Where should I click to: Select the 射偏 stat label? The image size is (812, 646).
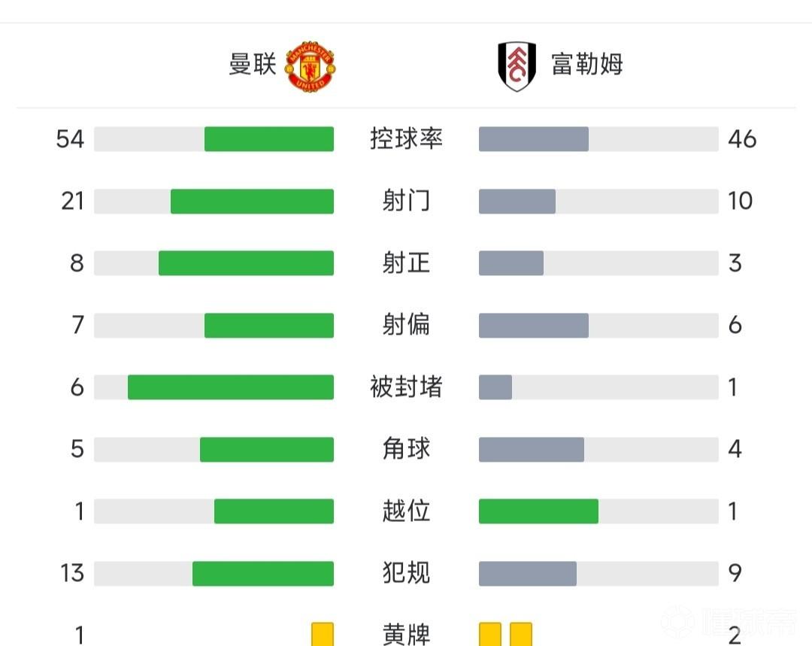click(406, 325)
